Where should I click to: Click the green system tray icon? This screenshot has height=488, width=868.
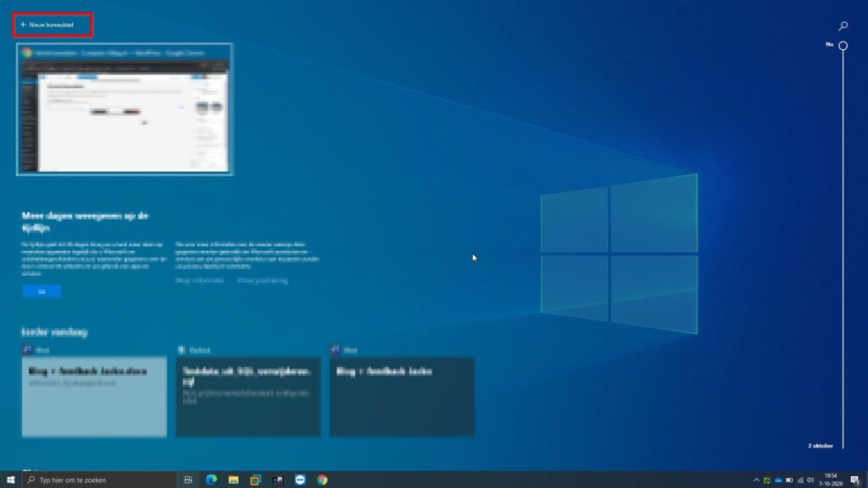coord(766,480)
